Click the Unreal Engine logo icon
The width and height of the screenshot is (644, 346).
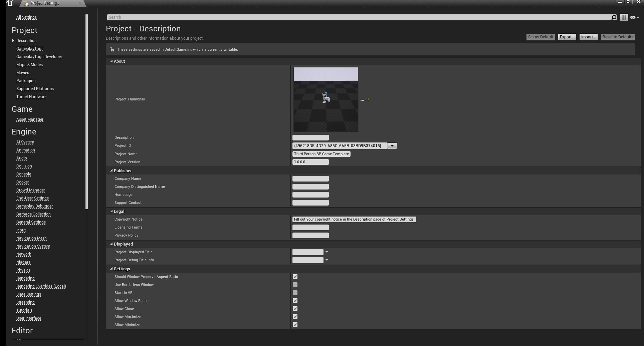tap(10, 3)
